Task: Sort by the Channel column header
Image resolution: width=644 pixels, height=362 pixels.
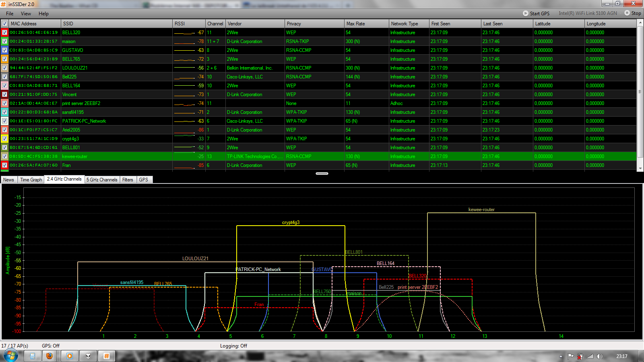Action: (x=215, y=24)
